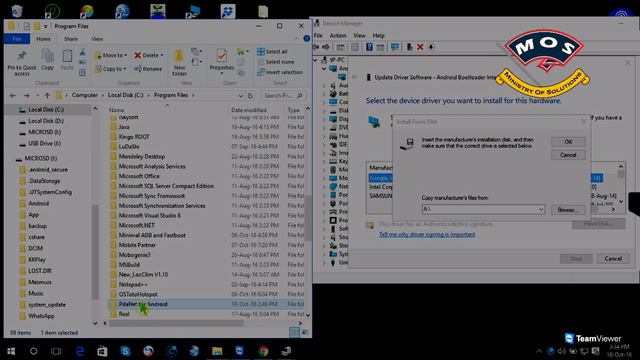Click Select all in the ribbon
Image resolution: width=640 pixels, height=360 pixels.
point(272,51)
